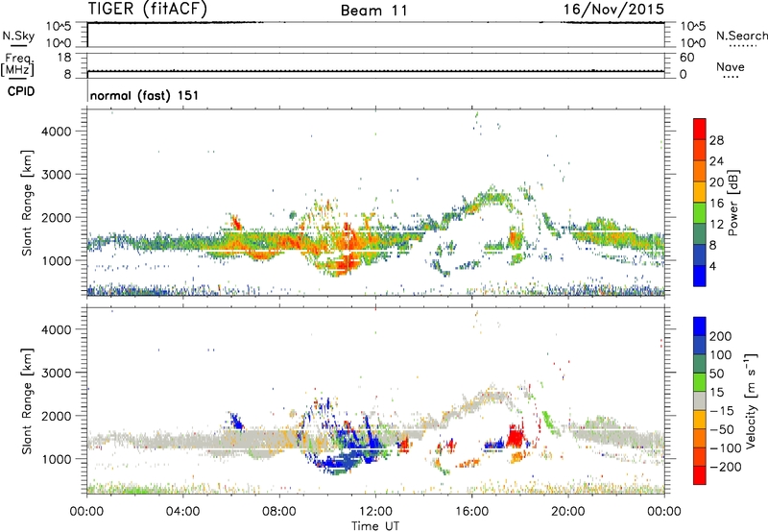
Task: Click the red negative-velocity patch near 17:45 UT
Action: 515,437
